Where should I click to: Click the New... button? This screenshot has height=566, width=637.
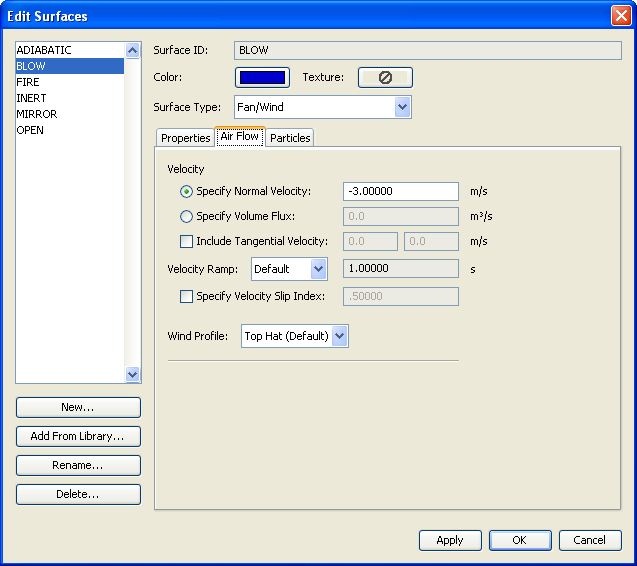(x=78, y=407)
